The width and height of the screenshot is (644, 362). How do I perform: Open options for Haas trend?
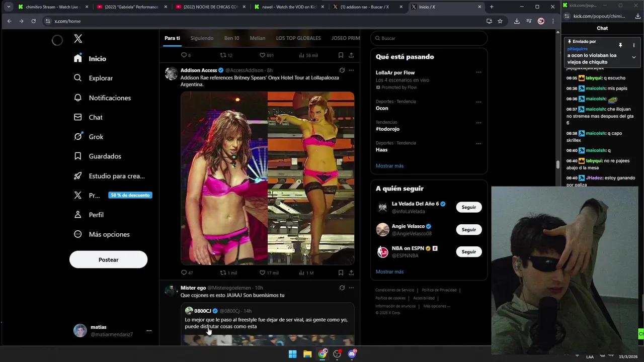(478, 143)
